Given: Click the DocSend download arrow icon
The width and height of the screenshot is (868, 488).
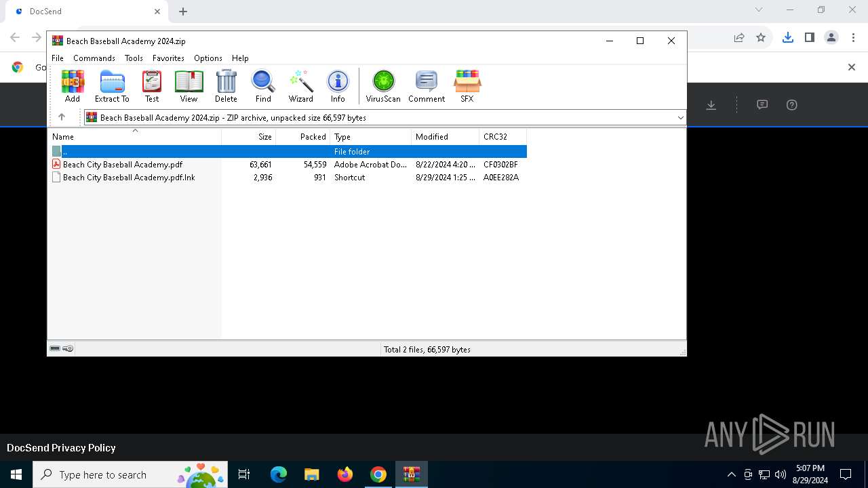Looking at the screenshot, I should 711,105.
